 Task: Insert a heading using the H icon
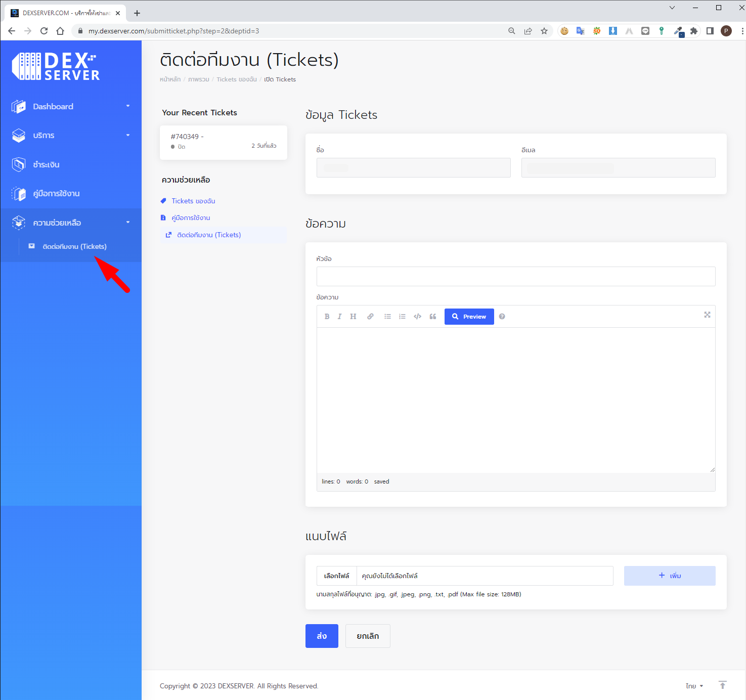tap(353, 316)
